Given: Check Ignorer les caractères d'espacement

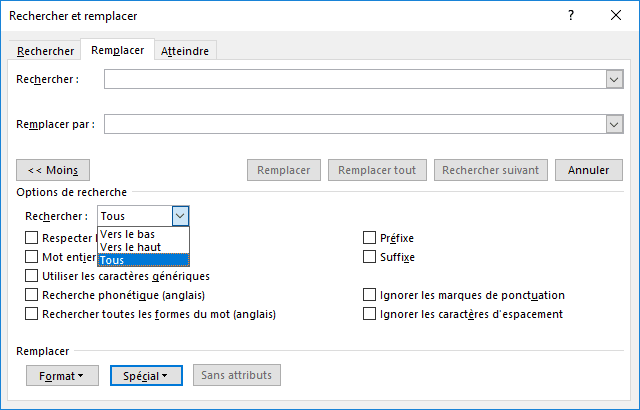Looking at the screenshot, I should point(369,314).
